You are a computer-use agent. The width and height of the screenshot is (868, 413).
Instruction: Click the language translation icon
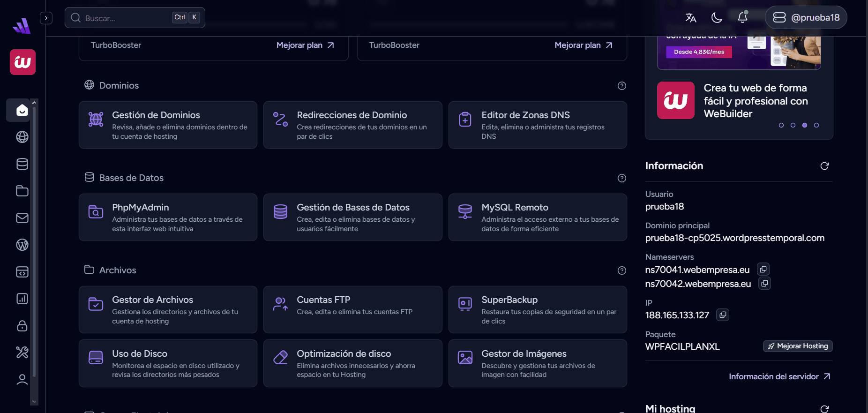coord(690,18)
